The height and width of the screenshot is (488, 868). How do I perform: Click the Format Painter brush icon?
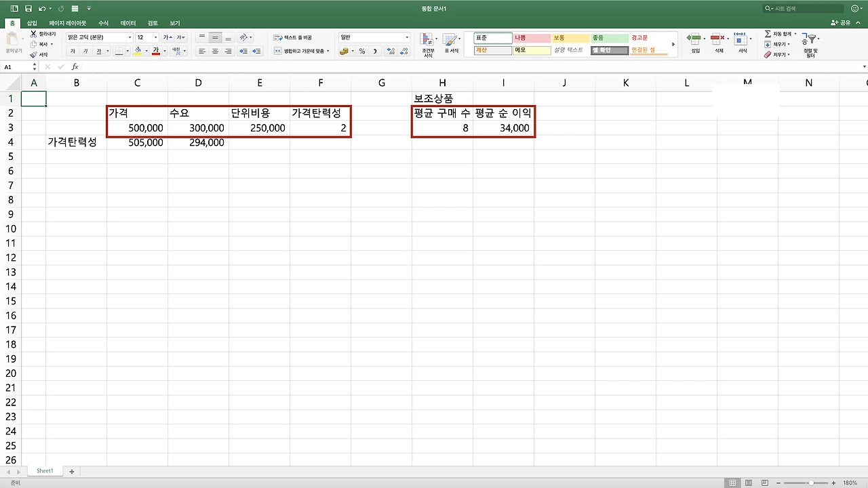pos(33,55)
